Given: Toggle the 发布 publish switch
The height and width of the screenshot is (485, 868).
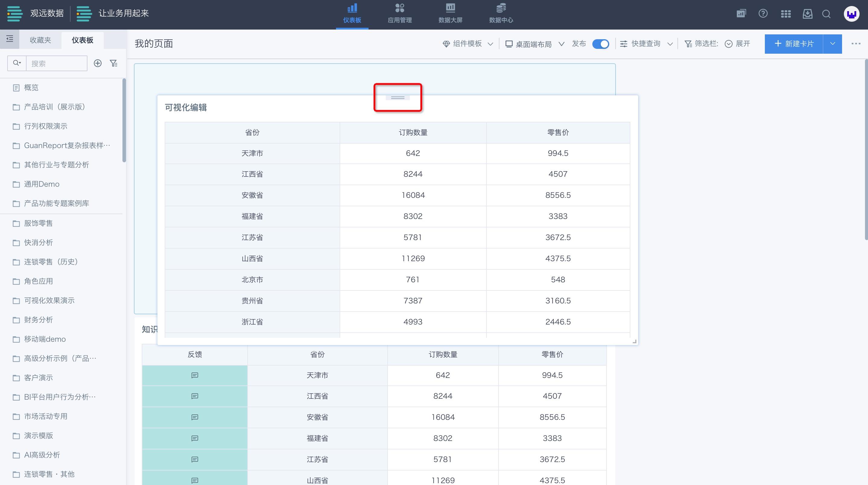Looking at the screenshot, I should coord(600,44).
